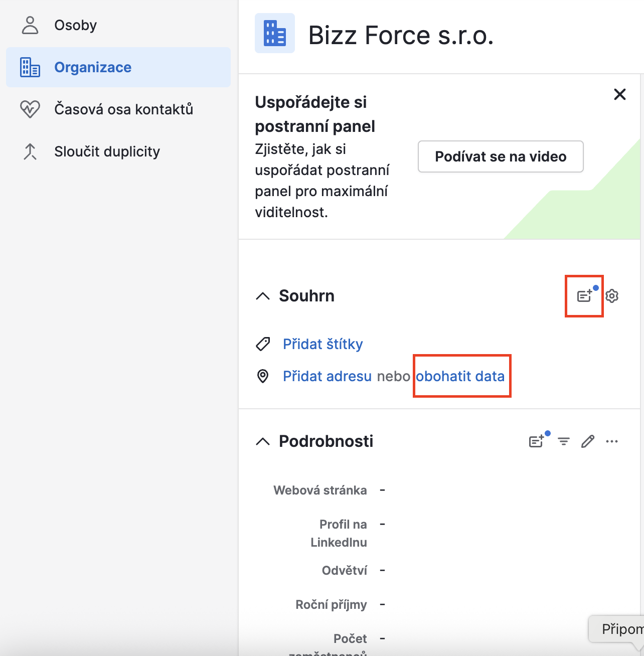
Task: Click the obohatit data link
Action: [460, 376]
